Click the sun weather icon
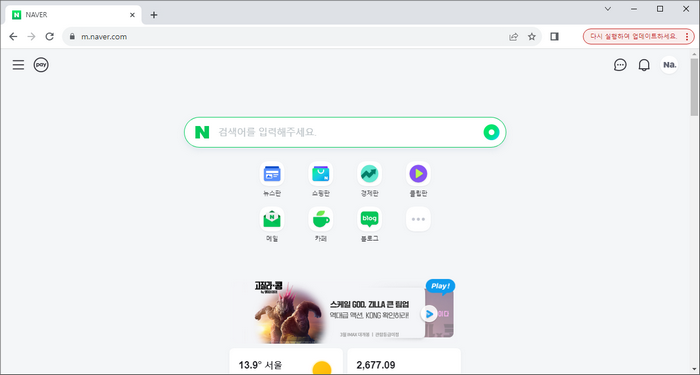 tap(322, 368)
